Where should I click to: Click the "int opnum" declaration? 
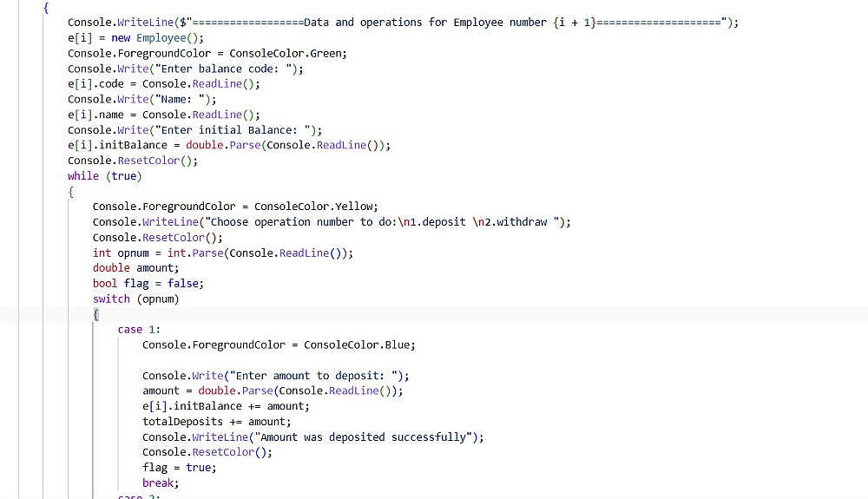click(222, 253)
